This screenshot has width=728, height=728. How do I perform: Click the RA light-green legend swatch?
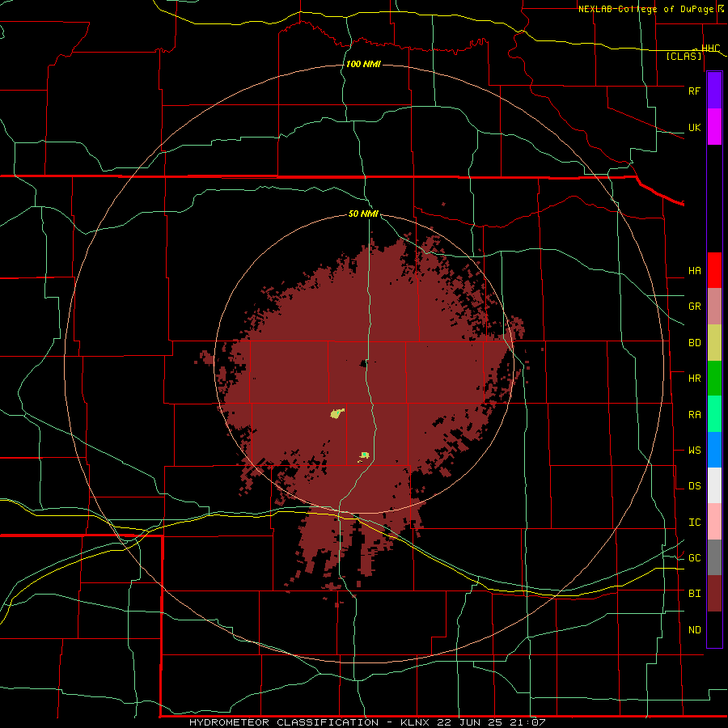coord(714,414)
